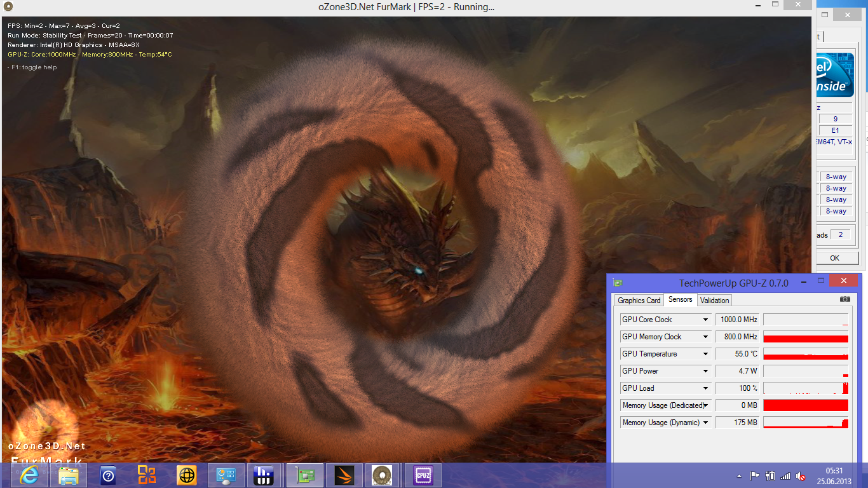Click OK in the CPU-Z window
868x488 pixels.
834,258
